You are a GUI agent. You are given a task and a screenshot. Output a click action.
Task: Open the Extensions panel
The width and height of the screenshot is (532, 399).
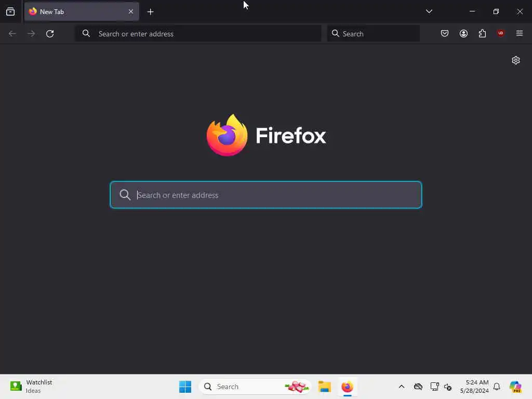coord(482,33)
